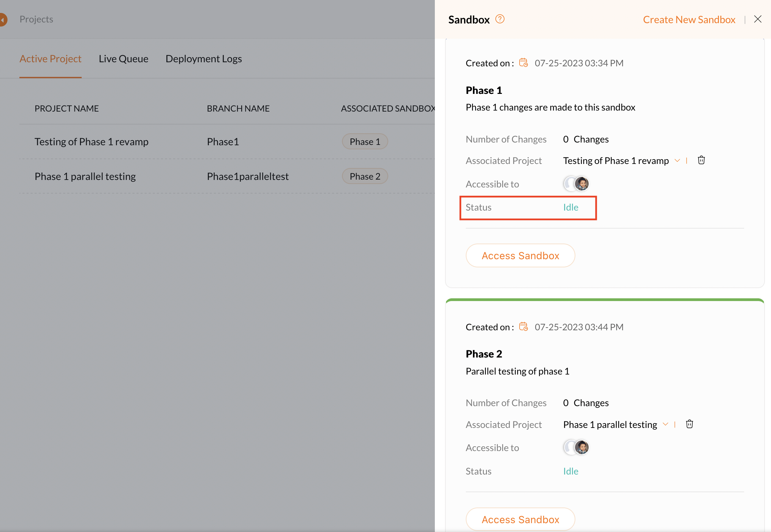This screenshot has width=771, height=532.
Task: Switch to Live Queue tab
Action: pos(124,59)
